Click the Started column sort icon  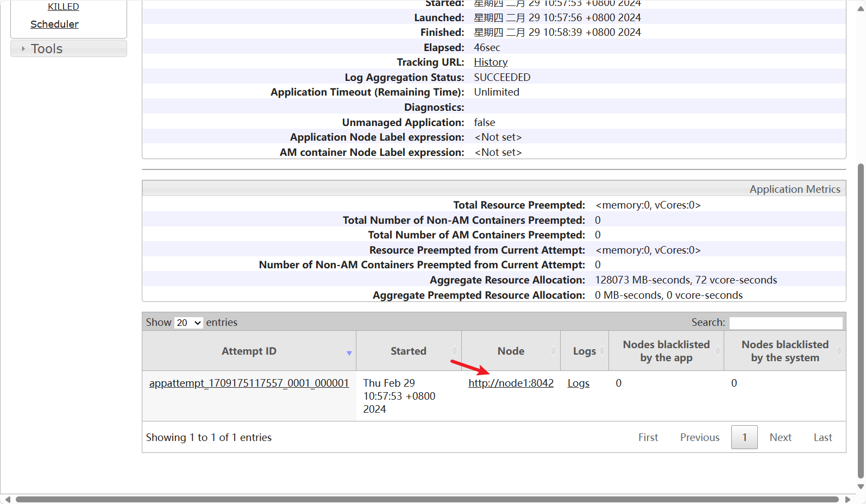pyautogui.click(x=455, y=351)
